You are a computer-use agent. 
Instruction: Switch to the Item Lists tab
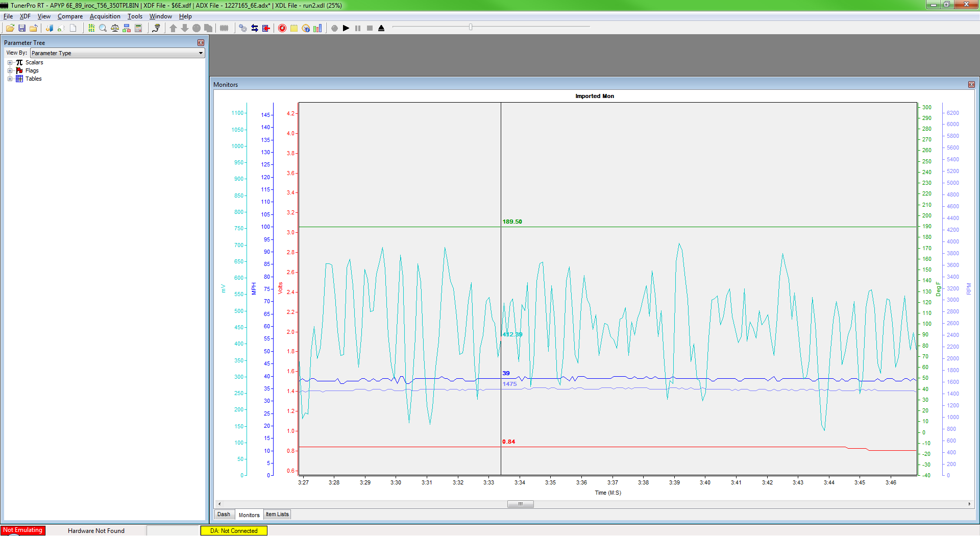(x=277, y=514)
